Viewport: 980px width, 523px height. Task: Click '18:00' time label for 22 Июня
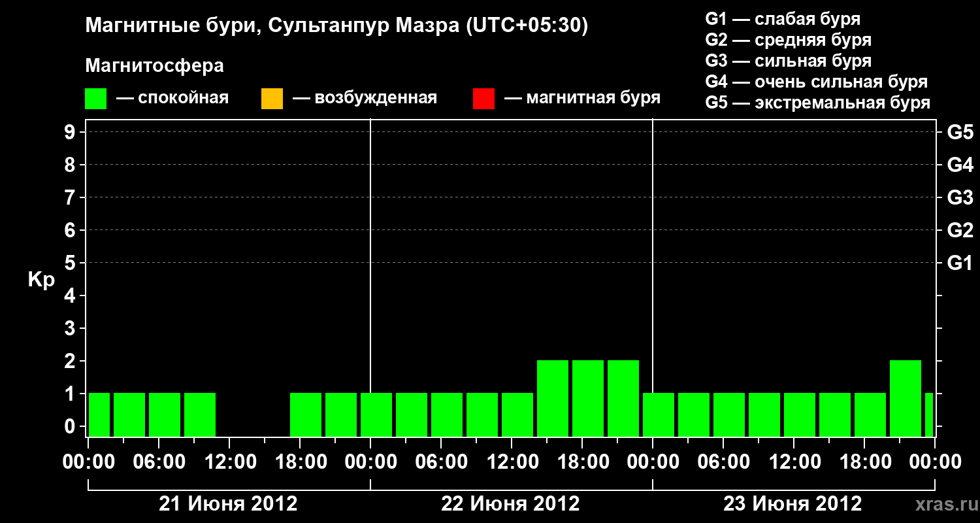pyautogui.click(x=582, y=462)
